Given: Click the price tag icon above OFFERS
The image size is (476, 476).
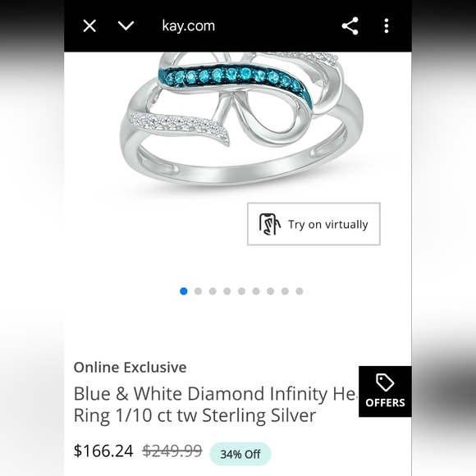Looking at the screenshot, I should coord(385,382).
